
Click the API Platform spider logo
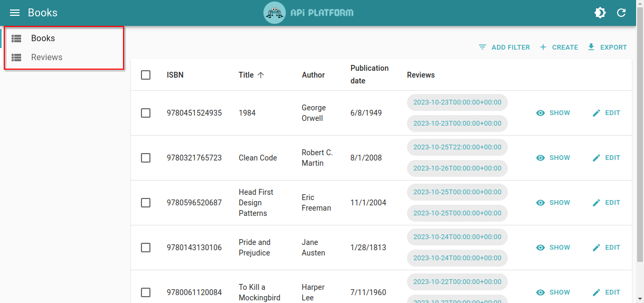click(274, 13)
